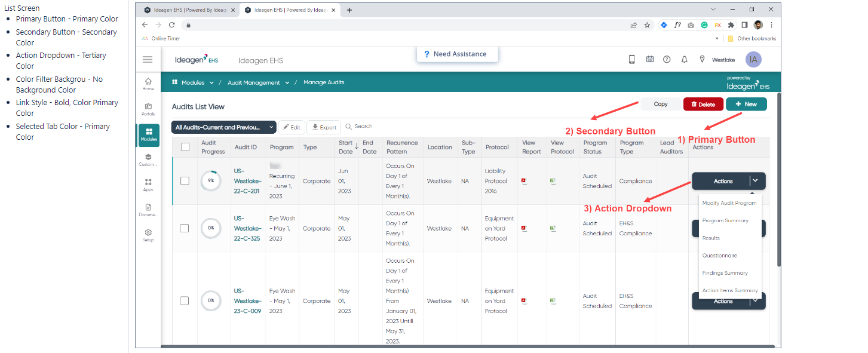Toggle the select-all checkbox in table header
Screen dimensions: 868x353
pyautogui.click(x=185, y=147)
